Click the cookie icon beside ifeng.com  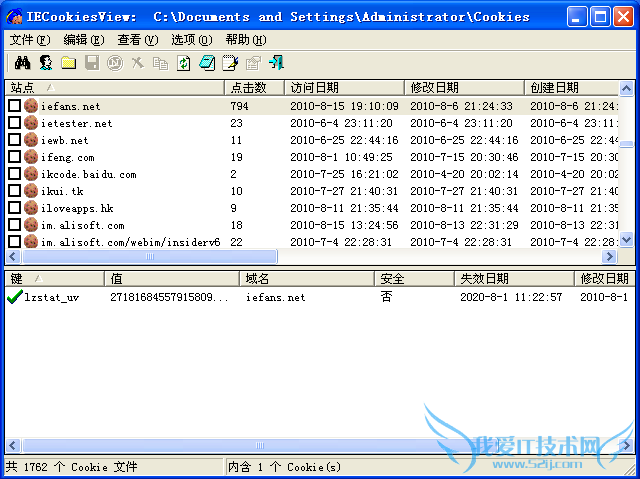pyautogui.click(x=31, y=157)
